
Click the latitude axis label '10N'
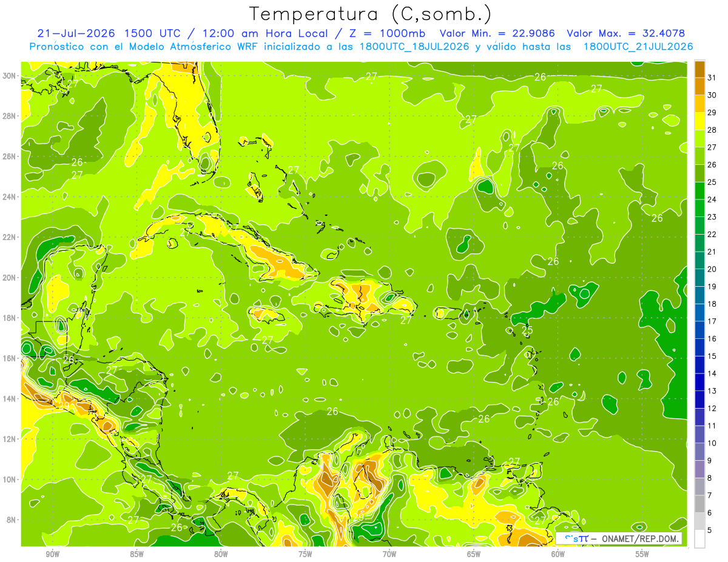click(x=10, y=479)
